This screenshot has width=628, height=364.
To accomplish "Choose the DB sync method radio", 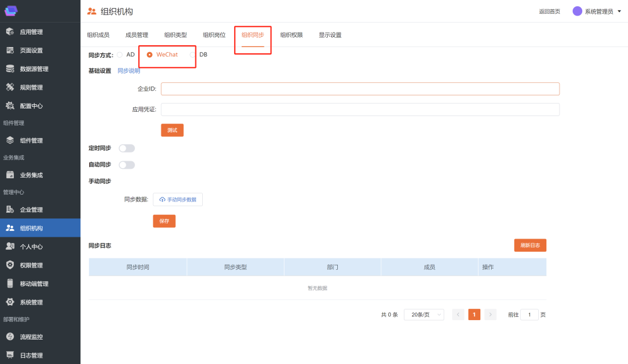I will point(193,55).
